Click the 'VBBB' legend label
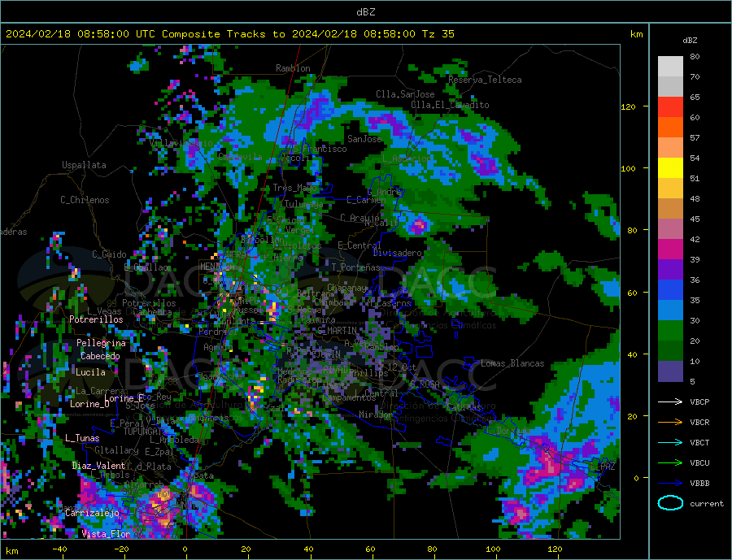 699,483
